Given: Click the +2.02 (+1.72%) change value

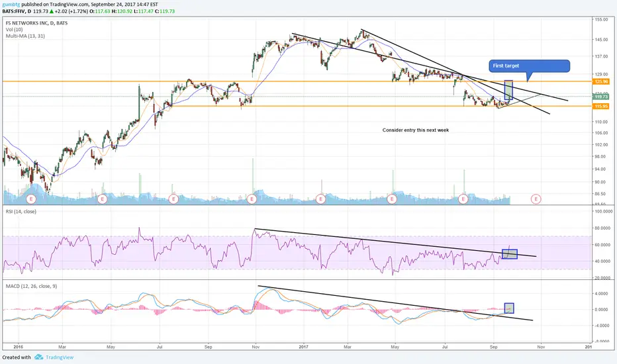Looking at the screenshot, I should [72, 11].
